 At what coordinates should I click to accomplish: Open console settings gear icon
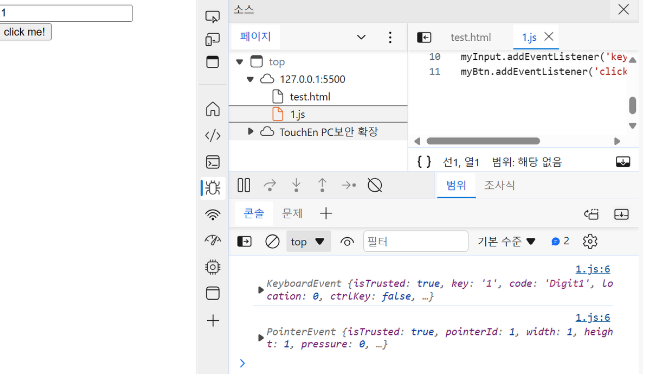[590, 241]
